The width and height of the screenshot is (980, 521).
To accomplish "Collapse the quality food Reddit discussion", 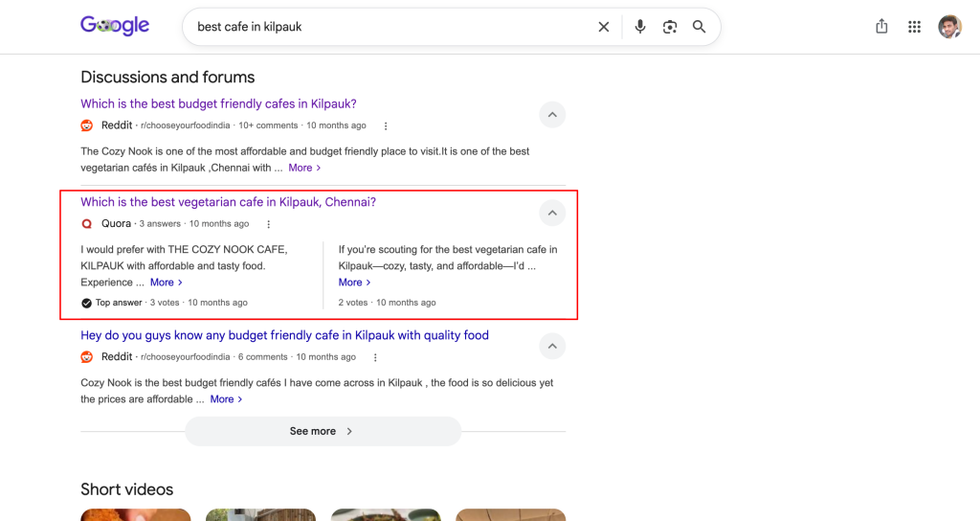I will [552, 346].
